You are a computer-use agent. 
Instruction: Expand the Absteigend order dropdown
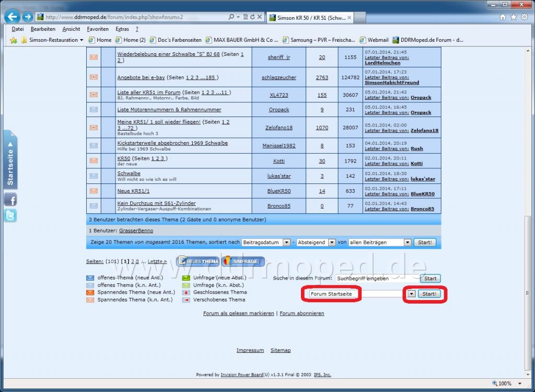(332, 243)
